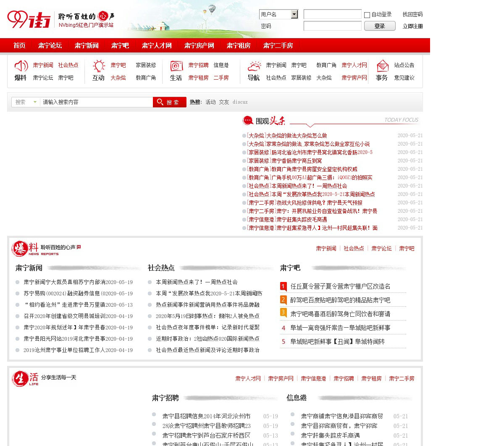Screen dimensions: 504x446
Task: Click the 请输入搜索内容 search box
Action: coord(96,102)
